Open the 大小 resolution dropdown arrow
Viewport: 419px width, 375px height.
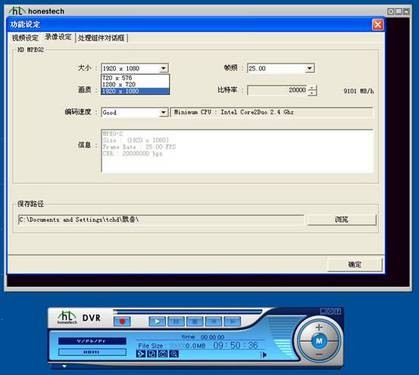[163, 68]
